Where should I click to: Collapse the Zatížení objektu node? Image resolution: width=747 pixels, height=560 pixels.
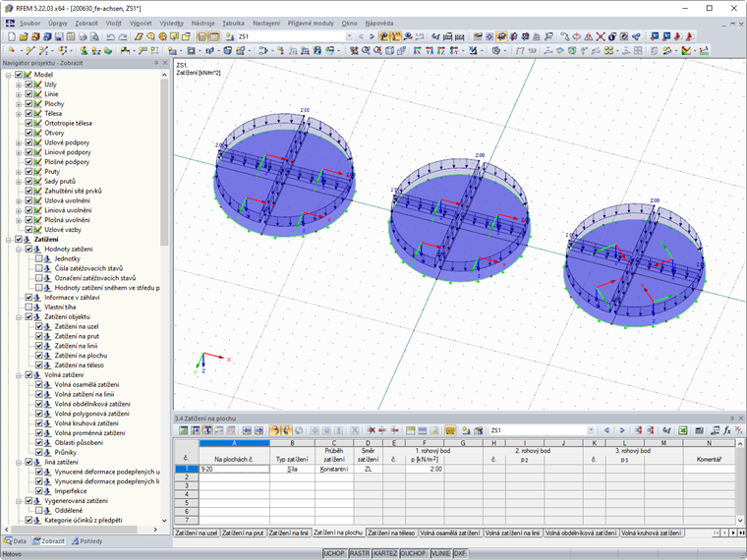coord(19,316)
